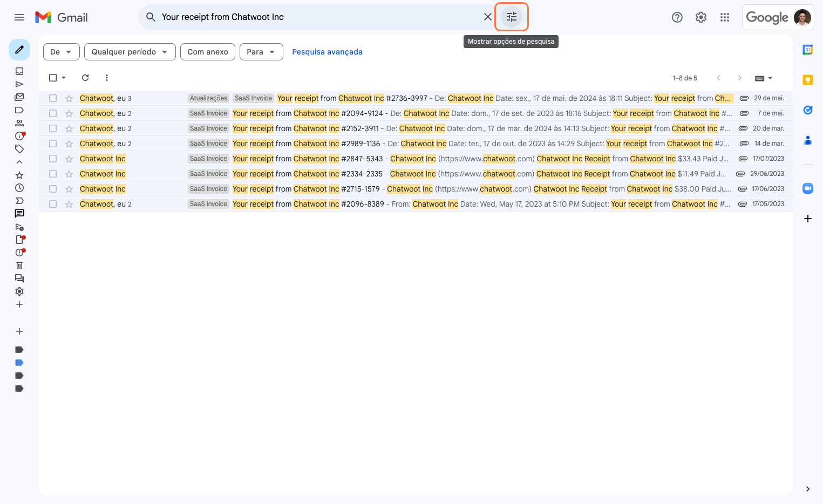Open Pesquisa avançada link
This screenshot has height=504, width=823.
point(327,52)
